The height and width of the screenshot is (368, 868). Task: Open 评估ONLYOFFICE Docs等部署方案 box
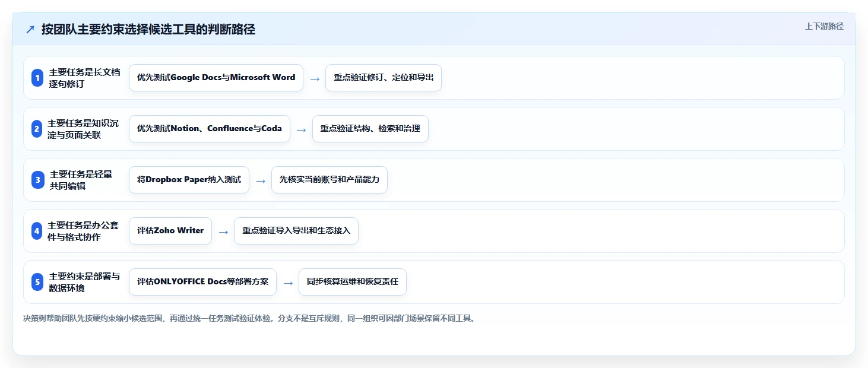pyautogui.click(x=202, y=282)
